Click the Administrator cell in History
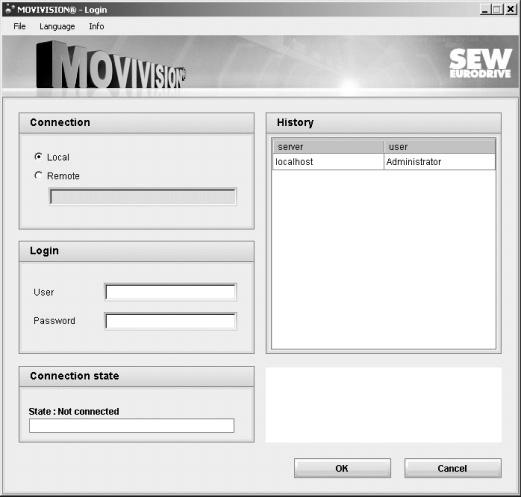This screenshot has height=497, width=521. [439, 162]
